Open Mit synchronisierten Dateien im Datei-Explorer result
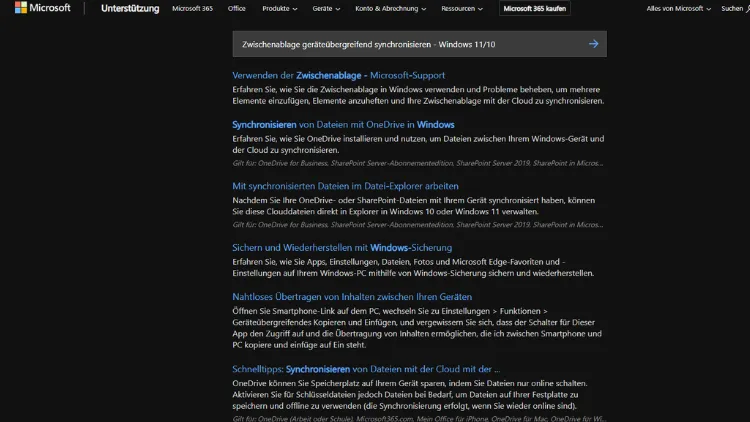750x422 pixels. [345, 186]
